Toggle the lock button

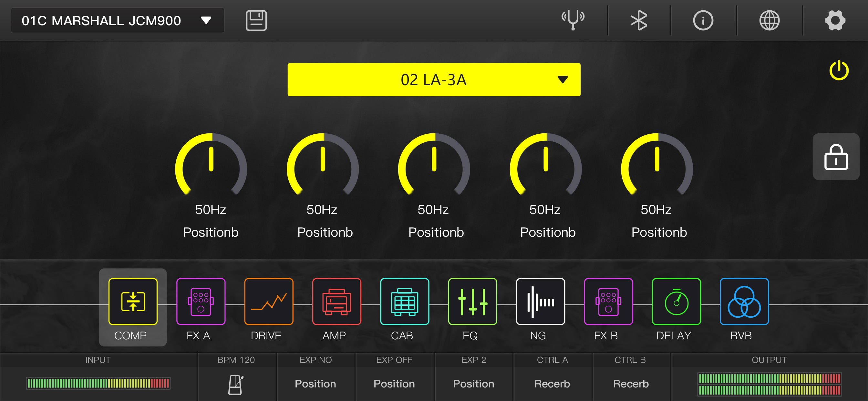[836, 157]
